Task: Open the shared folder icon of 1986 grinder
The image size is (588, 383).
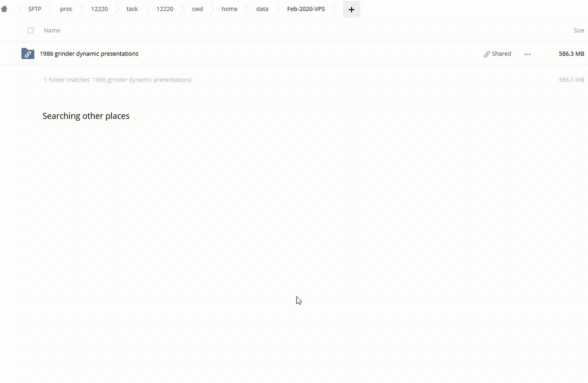Action: pyautogui.click(x=28, y=54)
